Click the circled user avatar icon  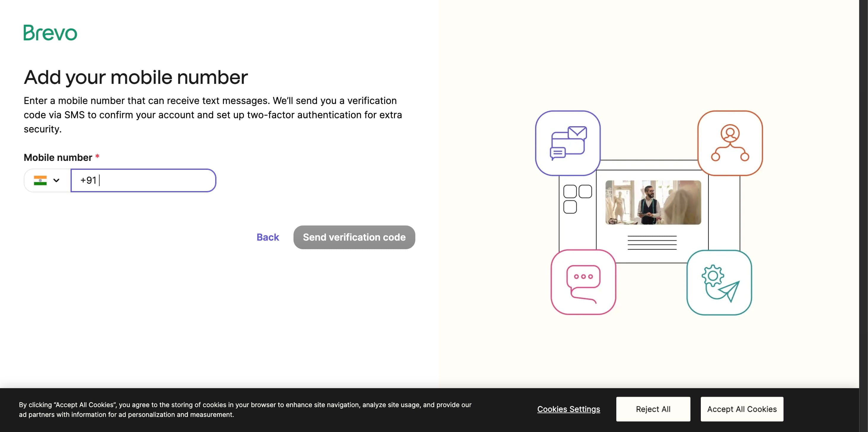click(730, 133)
